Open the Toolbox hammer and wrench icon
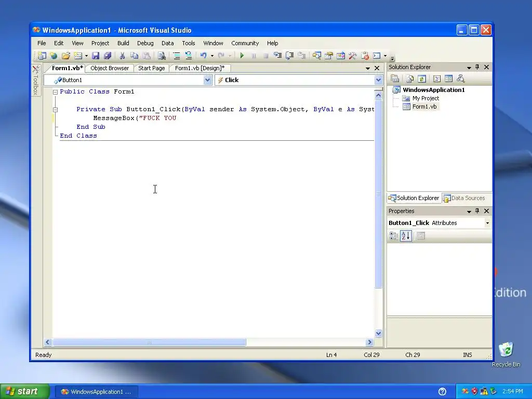The width and height of the screenshot is (532, 399). click(353, 55)
